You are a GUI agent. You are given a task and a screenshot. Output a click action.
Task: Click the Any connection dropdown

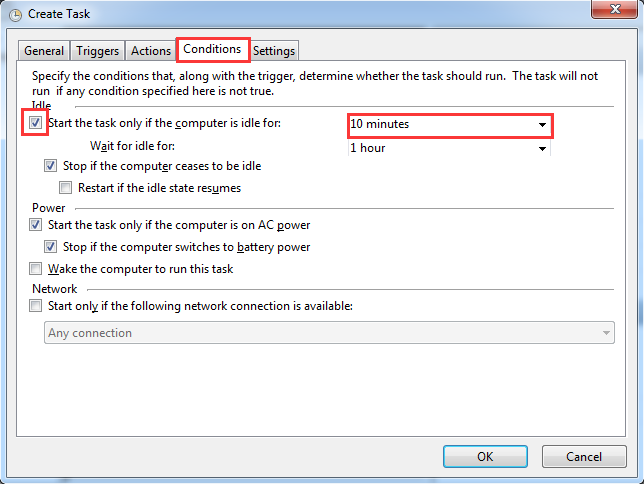pyautogui.click(x=329, y=333)
